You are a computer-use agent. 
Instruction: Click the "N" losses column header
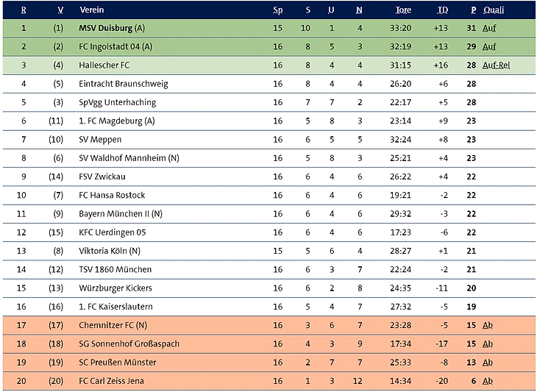point(359,10)
